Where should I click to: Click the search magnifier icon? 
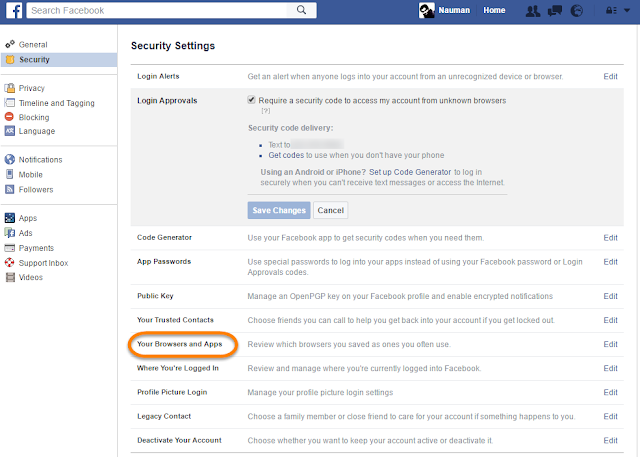(x=301, y=10)
